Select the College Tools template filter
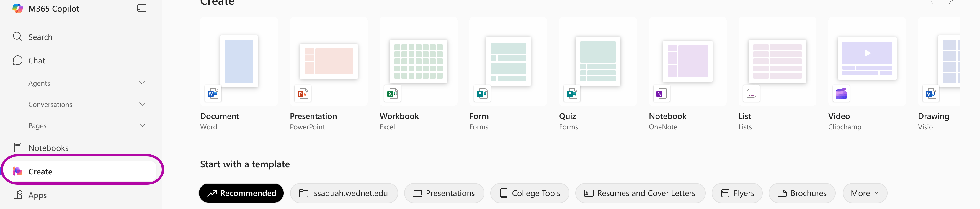Viewport: 980px width, 209px height. 530,193
